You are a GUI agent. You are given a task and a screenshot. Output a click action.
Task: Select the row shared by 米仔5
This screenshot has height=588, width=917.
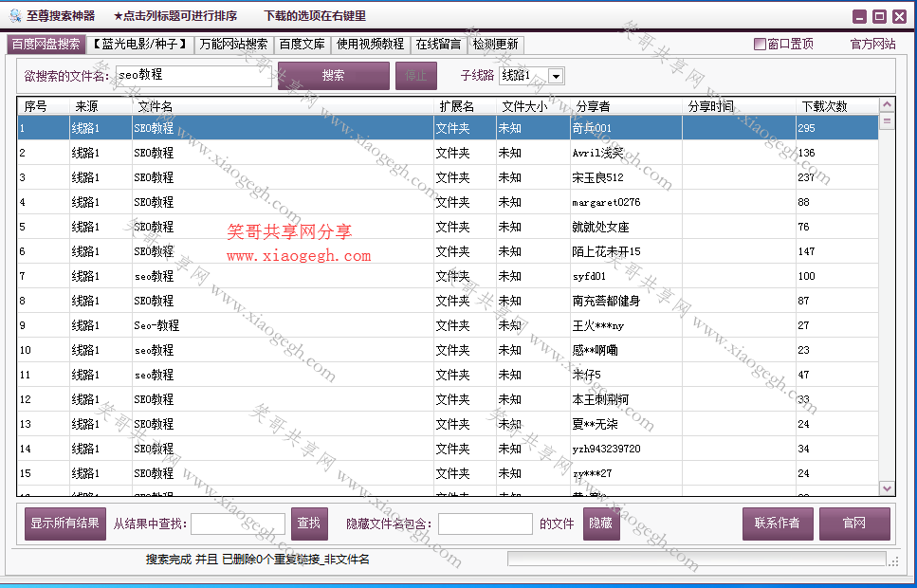(448, 375)
